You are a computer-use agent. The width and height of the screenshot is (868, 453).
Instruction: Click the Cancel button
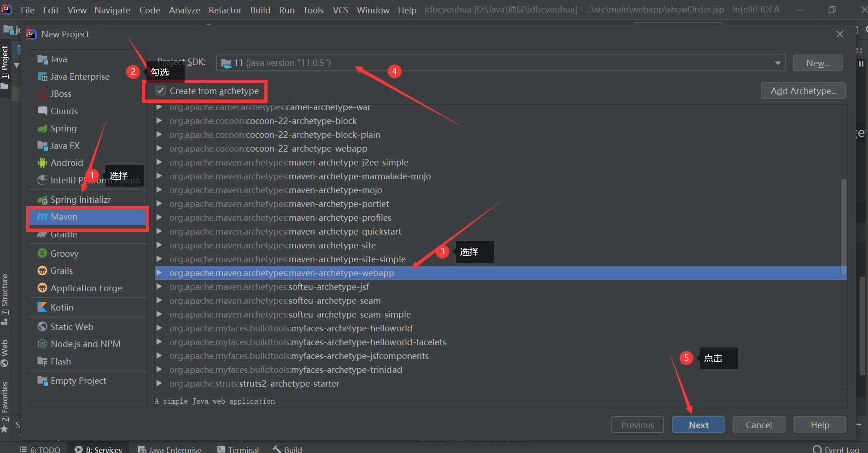[x=759, y=425]
